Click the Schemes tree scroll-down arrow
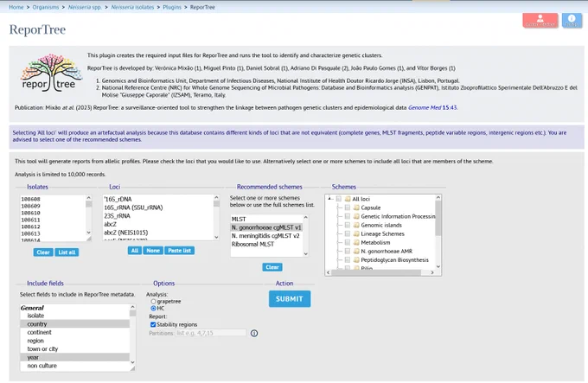The image size is (588, 383). [438, 266]
